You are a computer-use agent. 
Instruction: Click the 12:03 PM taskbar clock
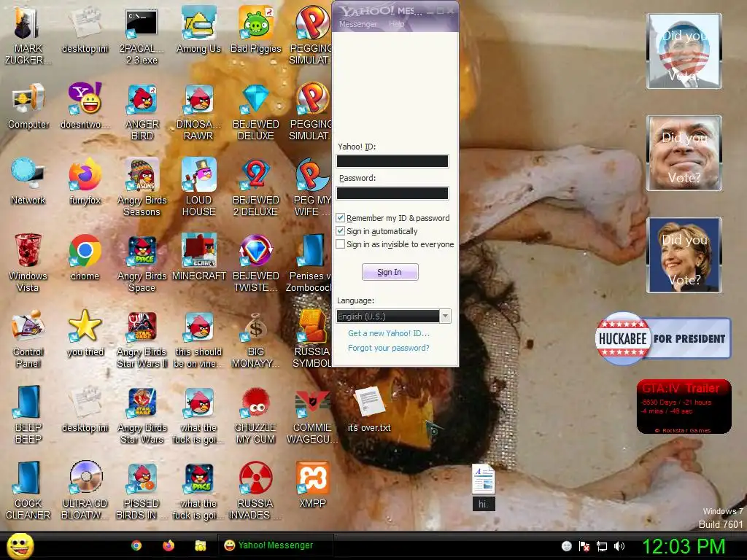click(684, 545)
